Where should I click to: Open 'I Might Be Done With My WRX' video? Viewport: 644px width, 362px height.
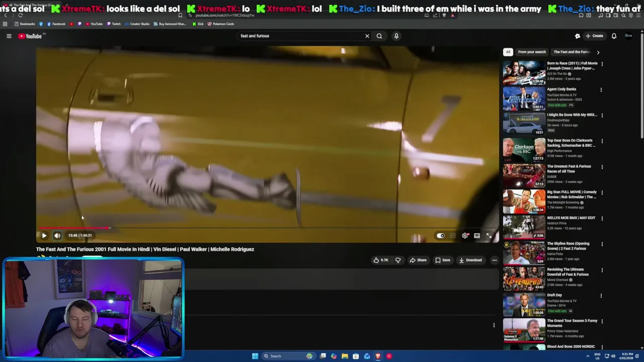(x=524, y=124)
